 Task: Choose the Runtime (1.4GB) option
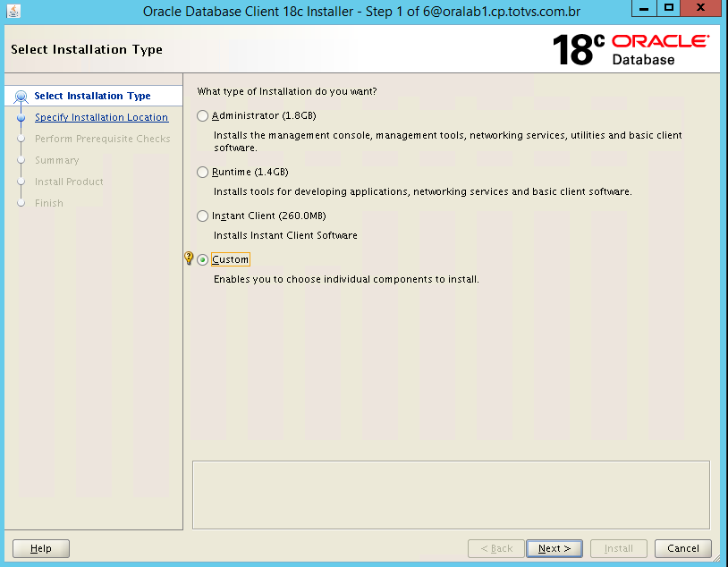coord(202,172)
